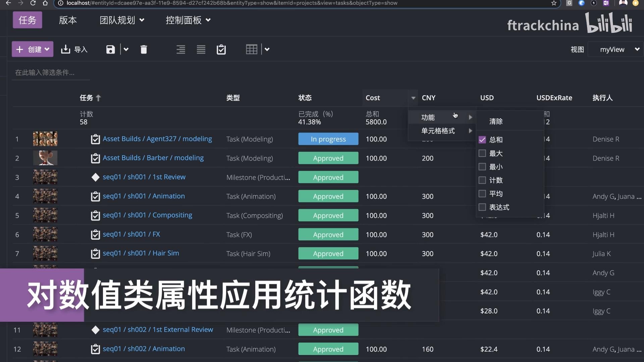The width and height of the screenshot is (644, 362).
Task: Select the flat list layout icon
Action: pyautogui.click(x=201, y=49)
